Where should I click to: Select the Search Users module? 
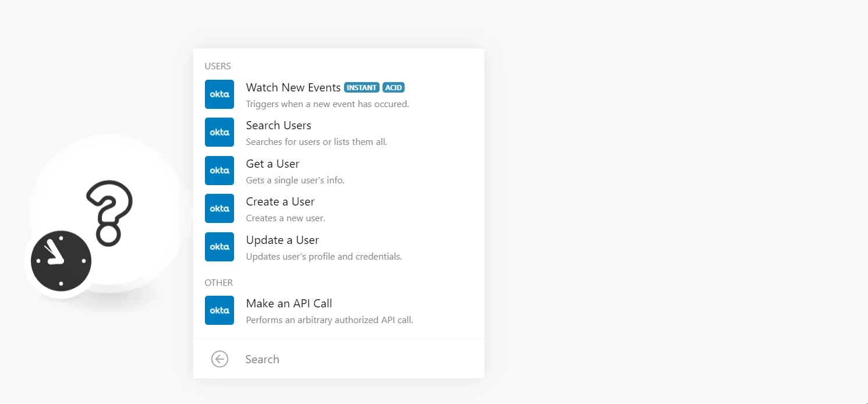pyautogui.click(x=339, y=133)
